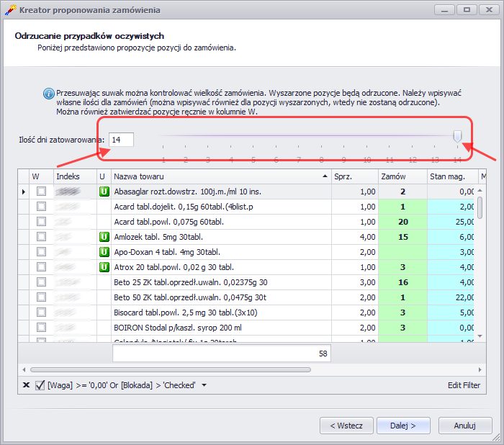
Task: Click the green U icon for Amlozek row
Action: (103, 237)
